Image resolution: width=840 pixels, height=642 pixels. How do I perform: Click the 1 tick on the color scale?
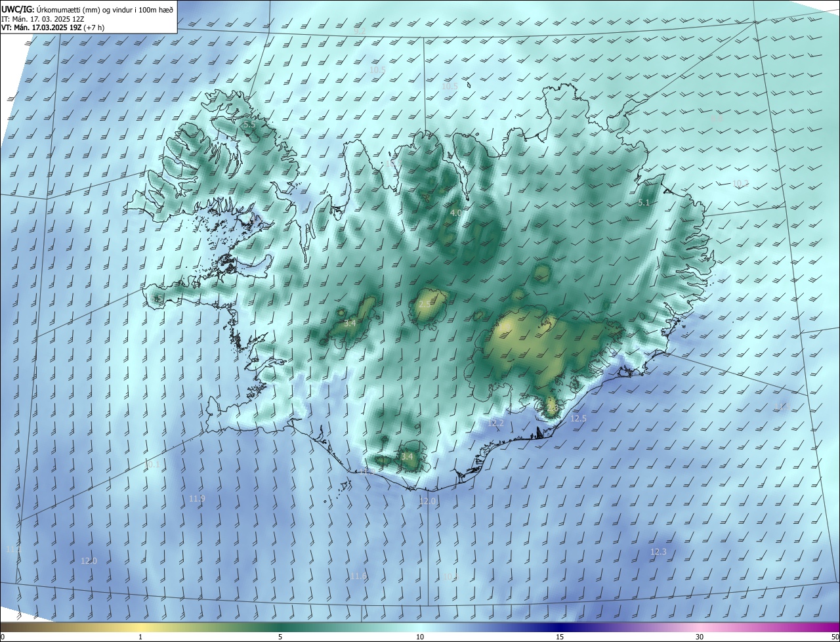(140, 637)
